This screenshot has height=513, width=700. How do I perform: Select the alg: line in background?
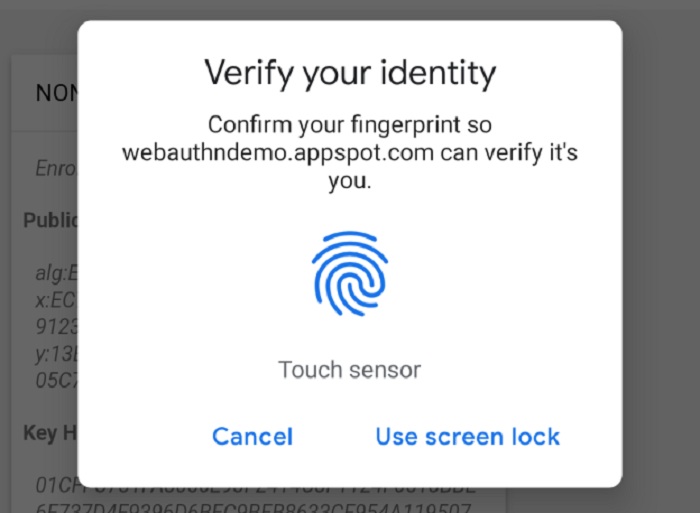point(57,273)
